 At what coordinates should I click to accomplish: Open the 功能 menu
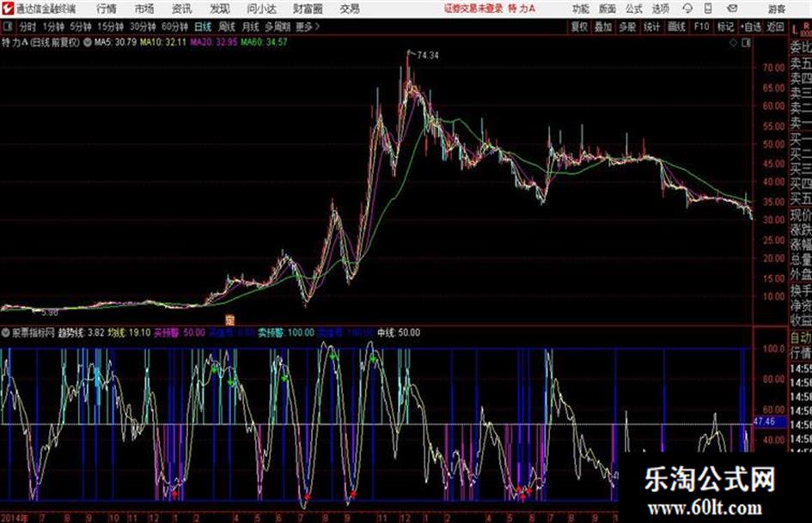[x=581, y=9]
